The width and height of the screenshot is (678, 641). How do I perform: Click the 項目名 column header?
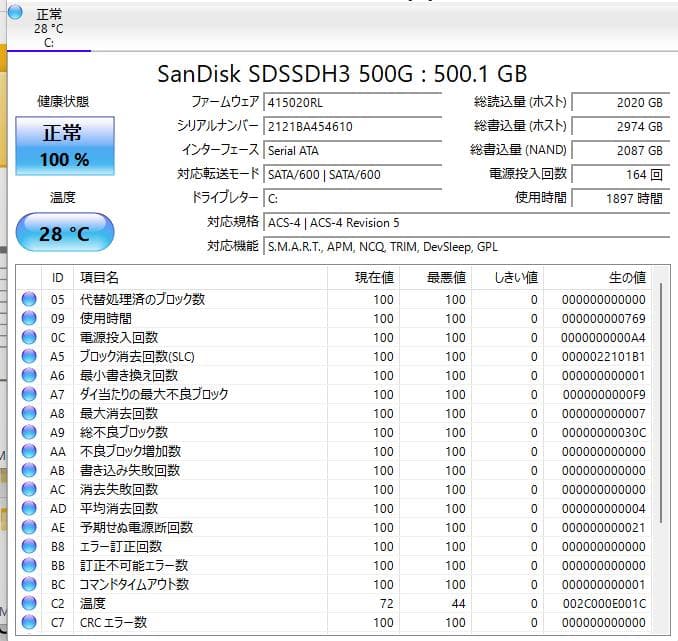pyautogui.click(x=200, y=278)
